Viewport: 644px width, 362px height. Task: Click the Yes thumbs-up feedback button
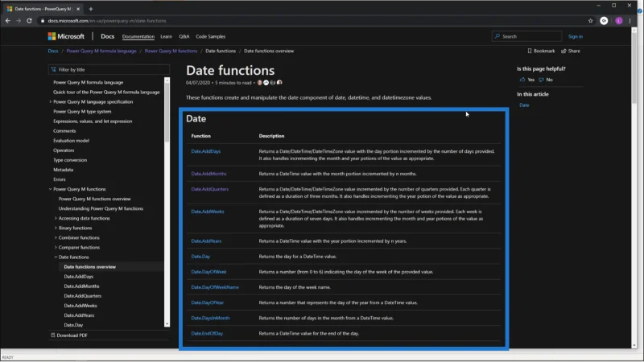(x=527, y=80)
